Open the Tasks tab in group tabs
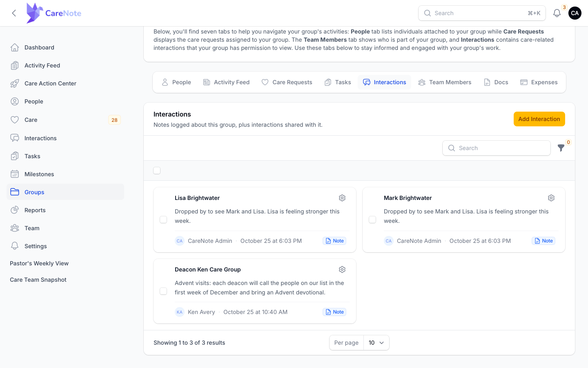588x368 pixels. tap(338, 82)
